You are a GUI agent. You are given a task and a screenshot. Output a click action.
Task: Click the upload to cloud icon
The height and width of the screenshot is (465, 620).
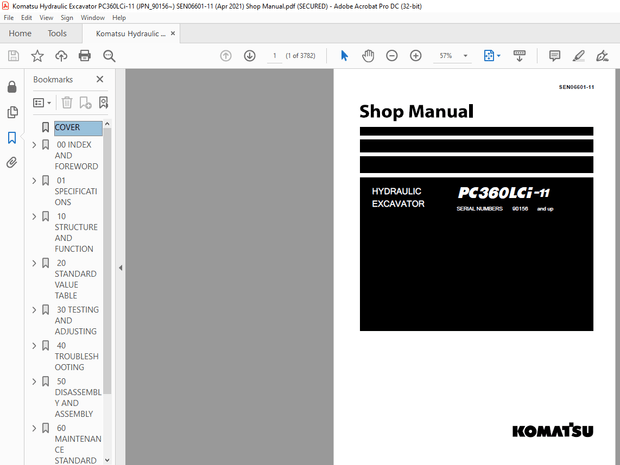click(61, 56)
